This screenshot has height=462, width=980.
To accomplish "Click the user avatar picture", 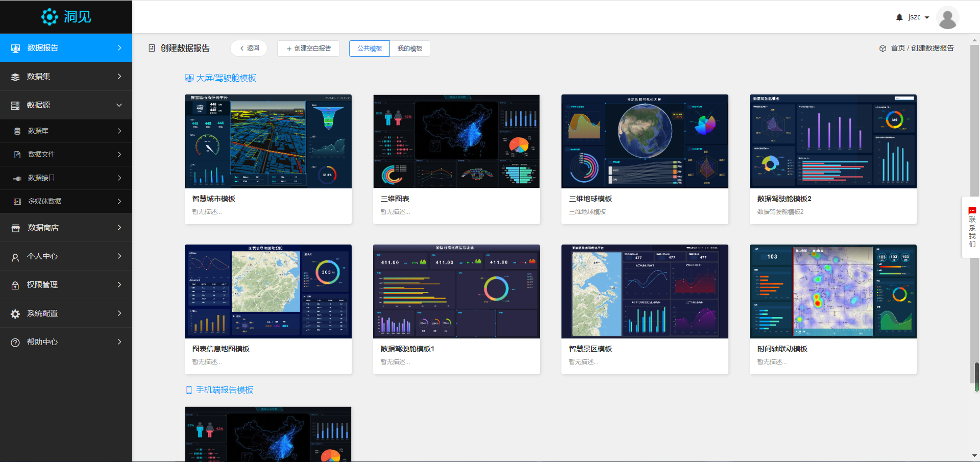I will (x=948, y=17).
